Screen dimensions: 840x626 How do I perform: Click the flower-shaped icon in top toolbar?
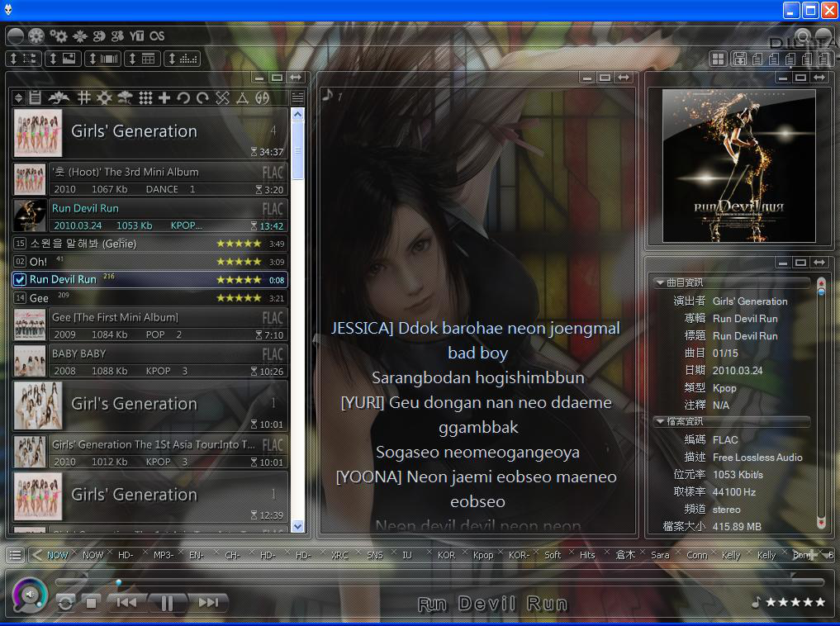pos(80,36)
